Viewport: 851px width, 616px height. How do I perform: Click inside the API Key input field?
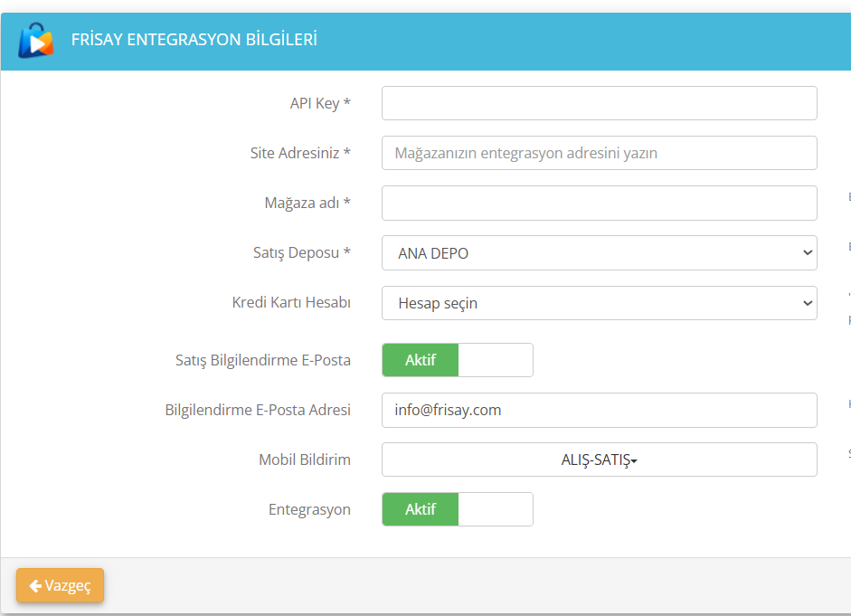(x=600, y=103)
